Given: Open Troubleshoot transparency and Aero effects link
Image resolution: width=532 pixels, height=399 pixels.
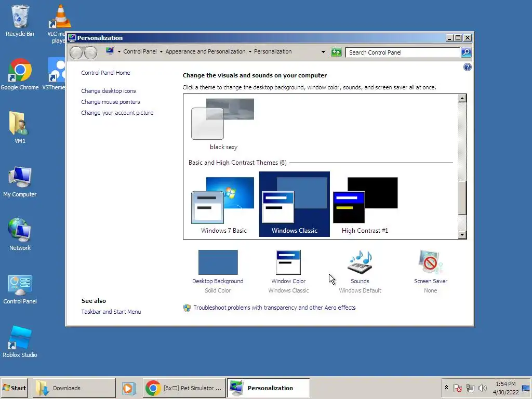Looking at the screenshot, I should (x=274, y=308).
